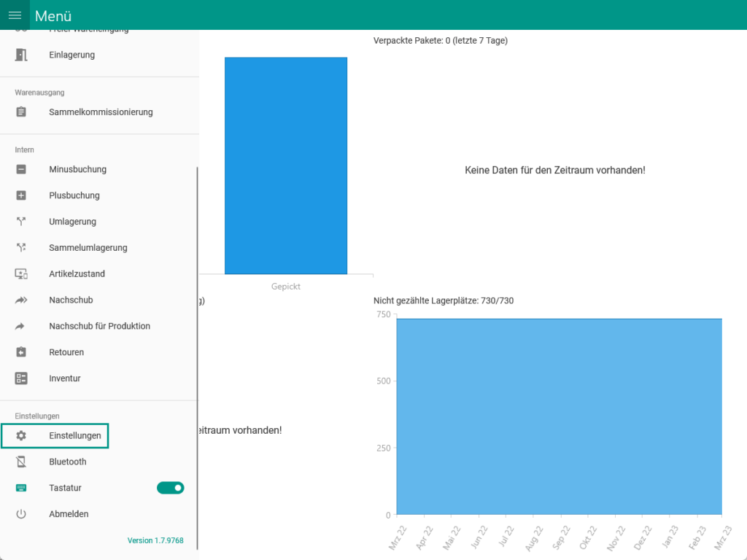Click the Tastatur keyboard icon
Viewport: 747px width, 560px height.
tap(21, 488)
